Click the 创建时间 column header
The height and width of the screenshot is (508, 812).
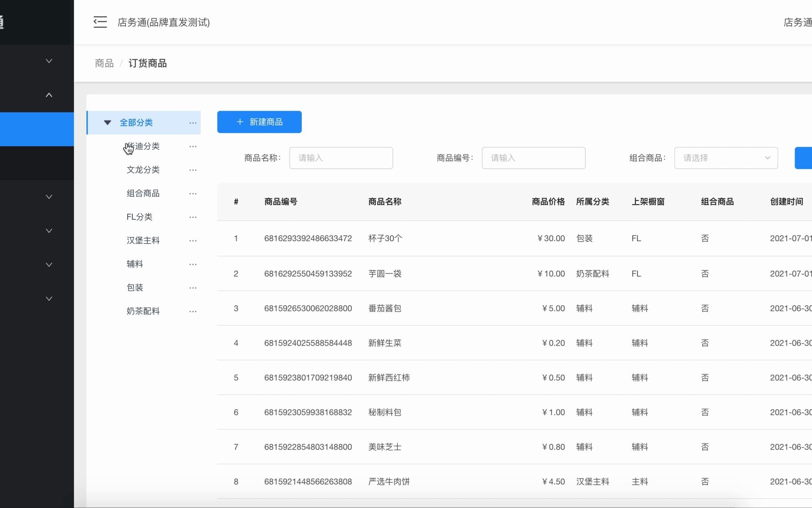tap(787, 202)
